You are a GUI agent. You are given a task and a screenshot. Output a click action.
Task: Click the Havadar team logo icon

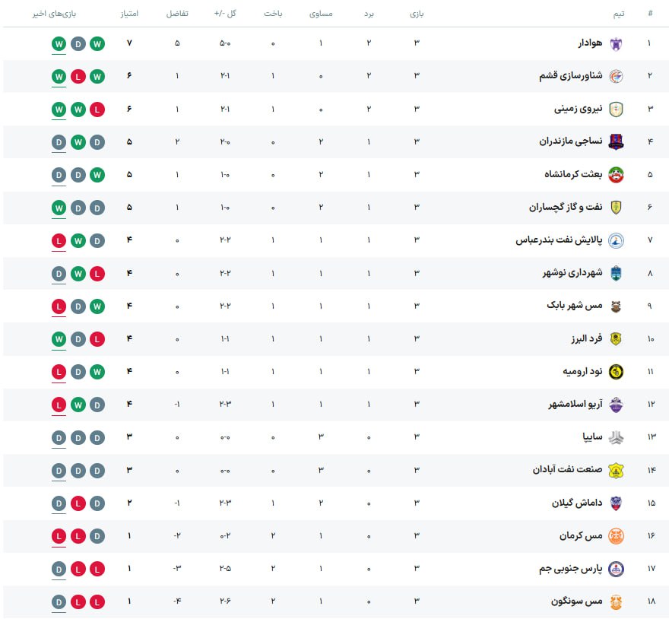coord(616,43)
